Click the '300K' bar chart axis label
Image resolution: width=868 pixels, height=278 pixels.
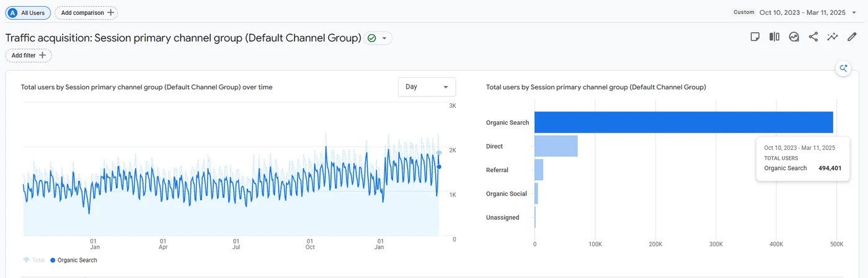click(x=715, y=245)
